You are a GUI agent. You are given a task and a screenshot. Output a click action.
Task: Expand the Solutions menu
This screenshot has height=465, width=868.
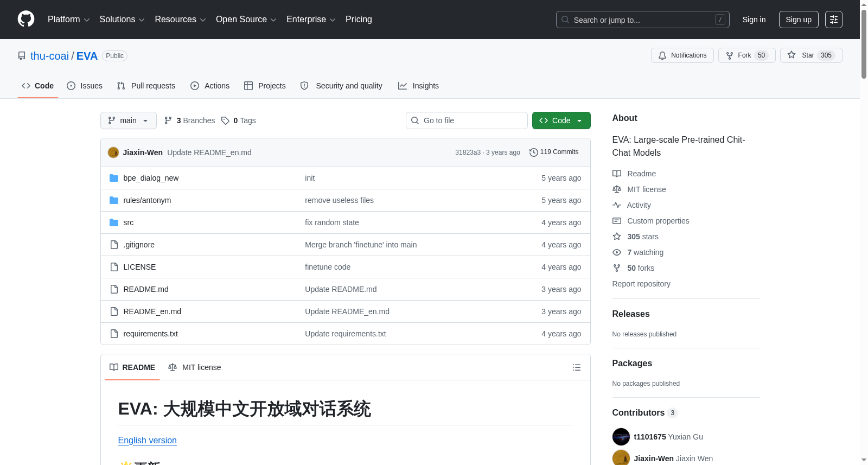[122, 20]
